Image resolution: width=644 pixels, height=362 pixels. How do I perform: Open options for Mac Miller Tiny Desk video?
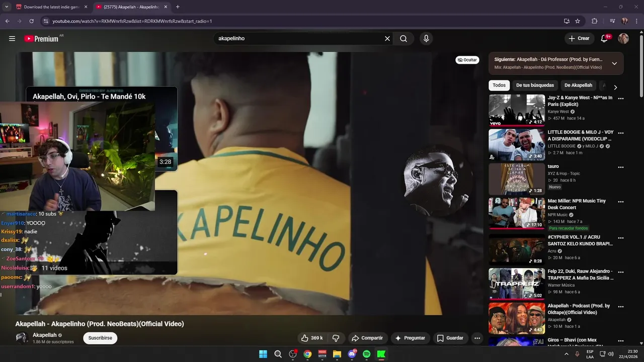click(621, 202)
